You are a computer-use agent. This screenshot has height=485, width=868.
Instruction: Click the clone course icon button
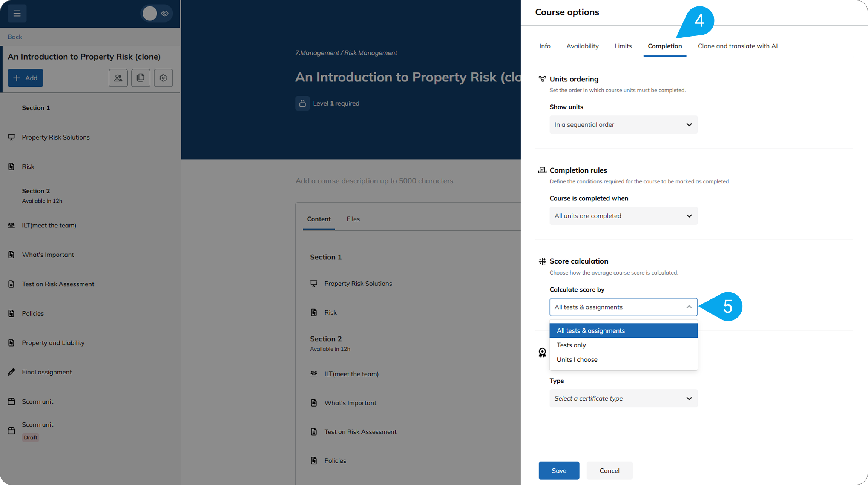coord(141,78)
